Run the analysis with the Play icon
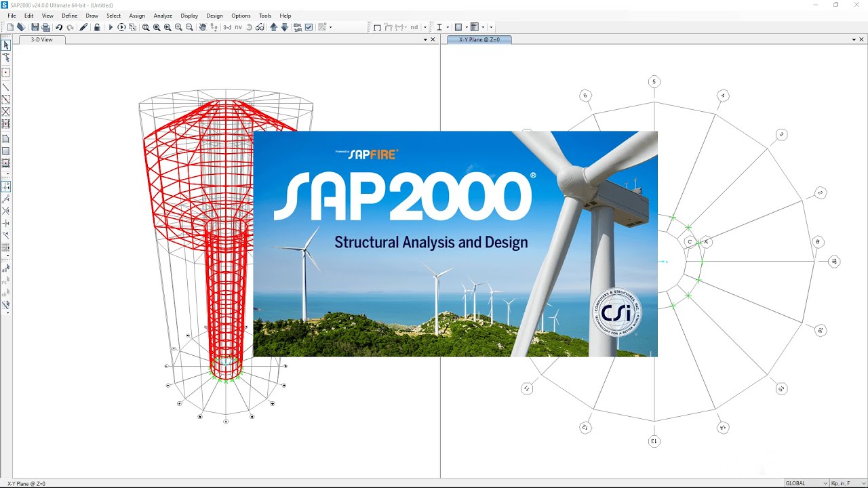Screen dimensions: 868x488 click(111, 27)
